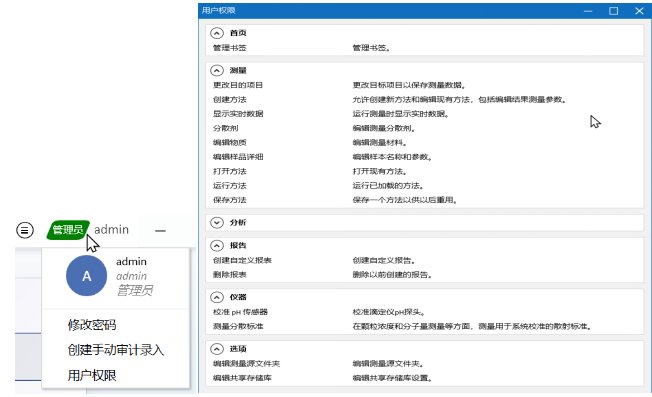Screen dimensions: 652x397
Task: Choose 创建手动审计录入 from the menu
Action: (116, 350)
